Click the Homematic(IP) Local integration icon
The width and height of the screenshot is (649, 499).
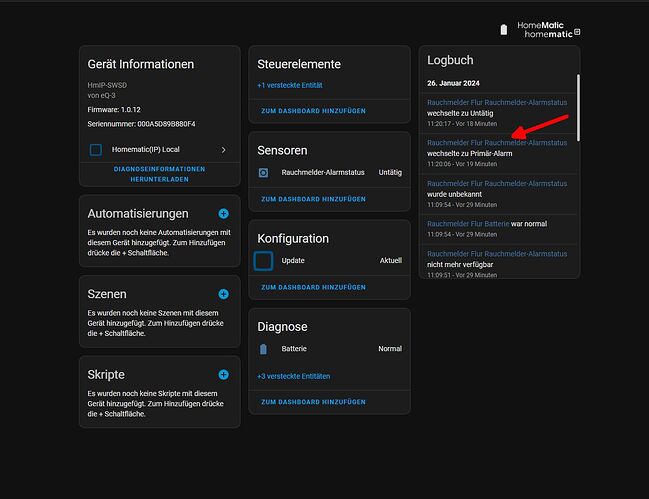click(96, 150)
